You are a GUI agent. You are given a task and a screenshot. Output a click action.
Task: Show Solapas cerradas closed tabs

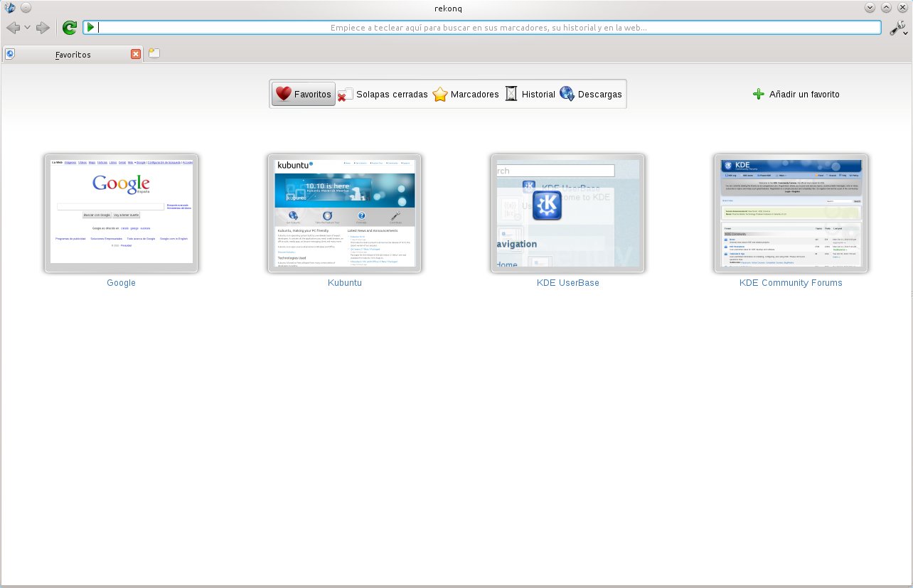coord(383,94)
